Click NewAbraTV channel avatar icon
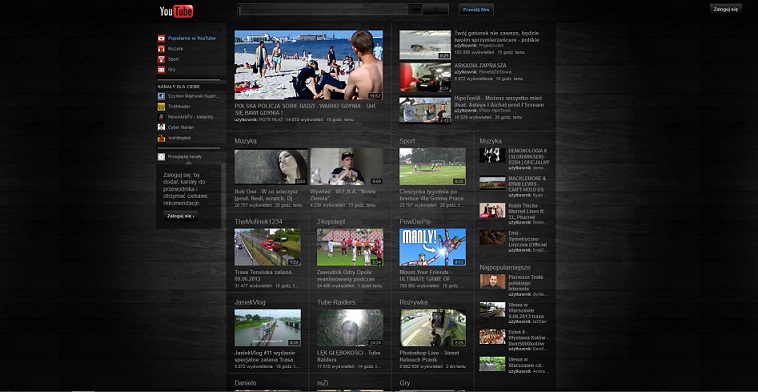The image size is (758, 392). coord(161,117)
